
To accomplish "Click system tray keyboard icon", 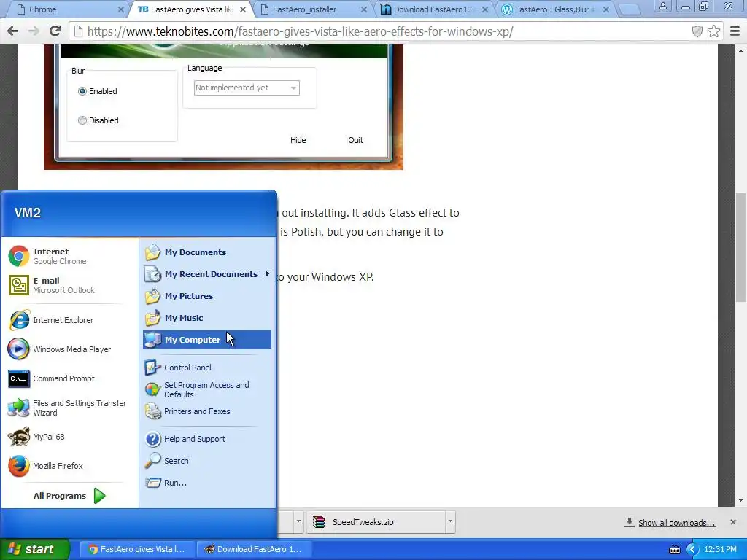I will [x=675, y=550].
